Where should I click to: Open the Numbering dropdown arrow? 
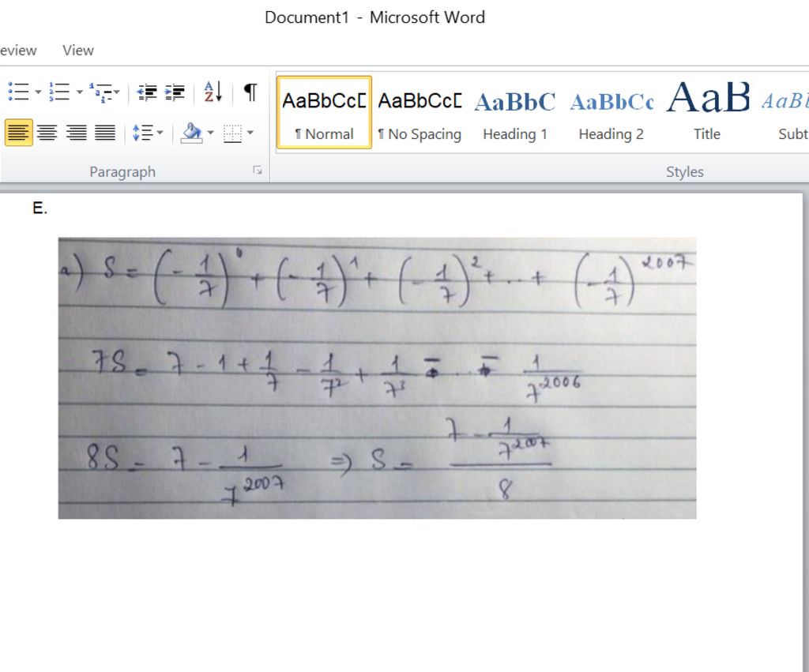[80, 92]
